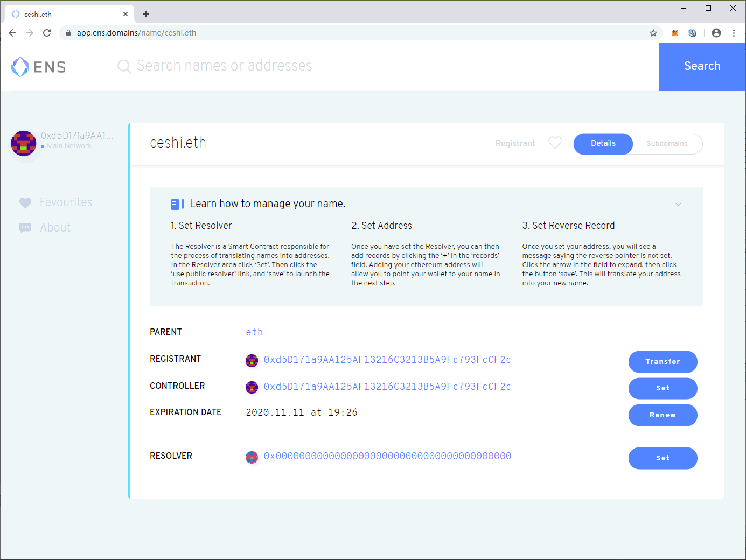
Task: Click the EXPIRATION DATE field label
Action: 186,412
